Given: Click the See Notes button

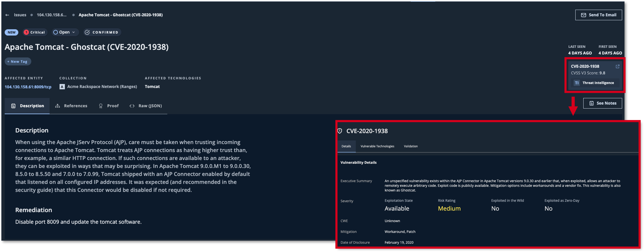Looking at the screenshot, I should 603,103.
